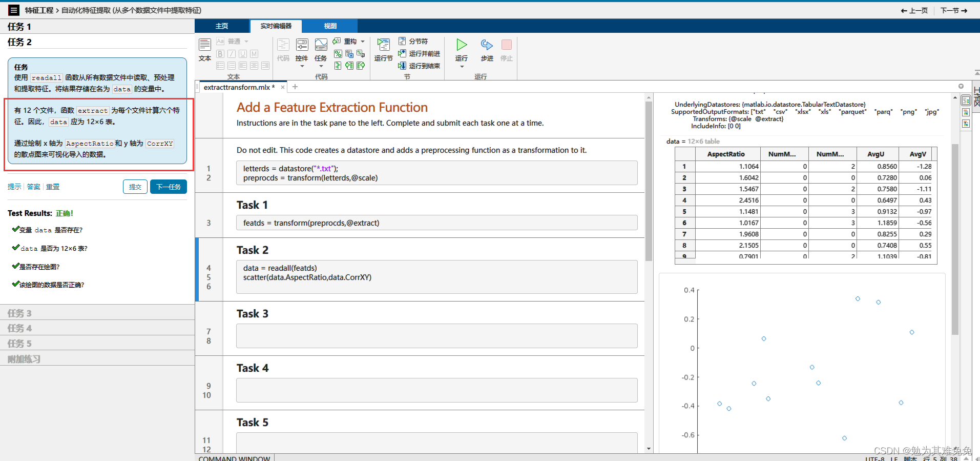Switch to the 视图 ribbon tab
Viewport: 980px width, 461px height.
pyautogui.click(x=330, y=26)
